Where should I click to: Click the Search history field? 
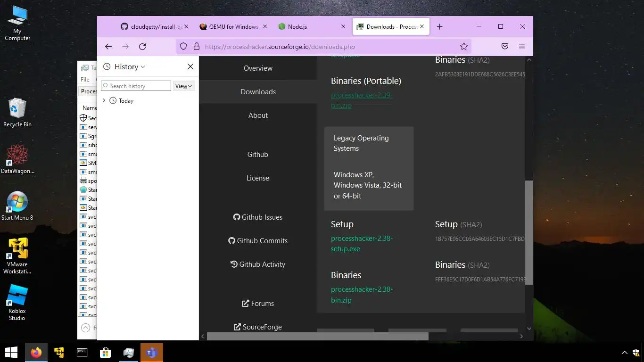136,86
